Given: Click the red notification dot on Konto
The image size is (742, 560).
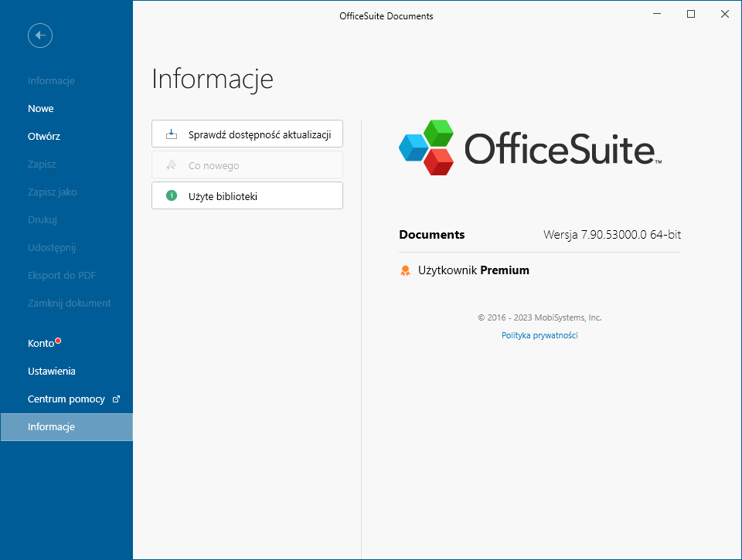Looking at the screenshot, I should point(58,341).
